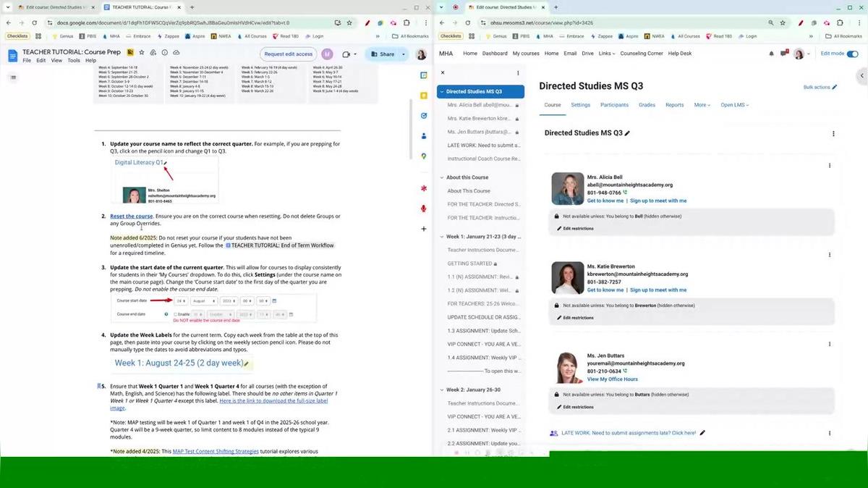The width and height of the screenshot is (868, 488).
Task: Click the plus add-ons icon in Docs side panel
Action: point(424,229)
